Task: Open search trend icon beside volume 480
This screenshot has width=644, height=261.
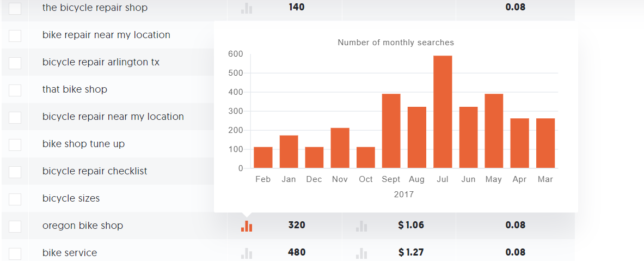Action: pos(247,253)
